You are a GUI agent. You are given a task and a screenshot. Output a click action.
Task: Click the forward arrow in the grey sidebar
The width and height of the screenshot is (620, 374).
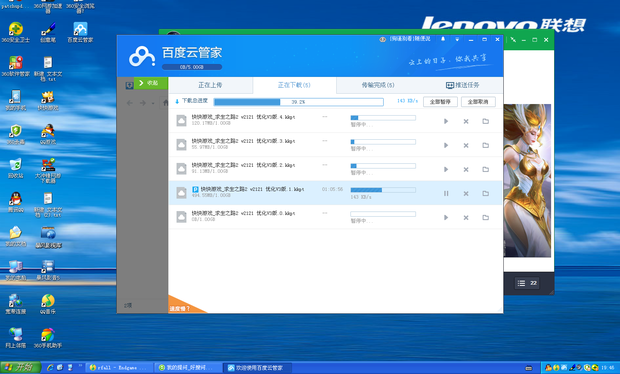click(x=143, y=103)
